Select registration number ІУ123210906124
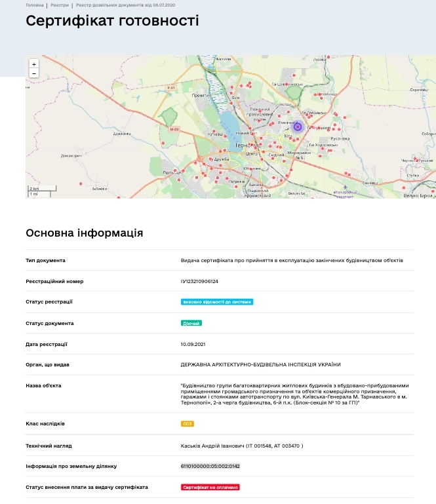Viewport: 436px width, 504px height. coord(199,281)
